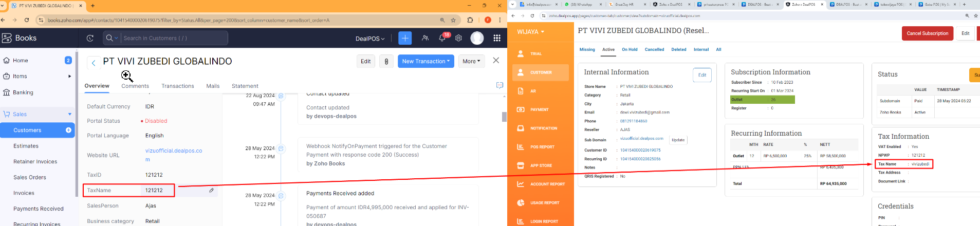Open APP STORE in DealPOS sidebar
Image resolution: width=980 pixels, height=226 pixels.
tap(541, 165)
